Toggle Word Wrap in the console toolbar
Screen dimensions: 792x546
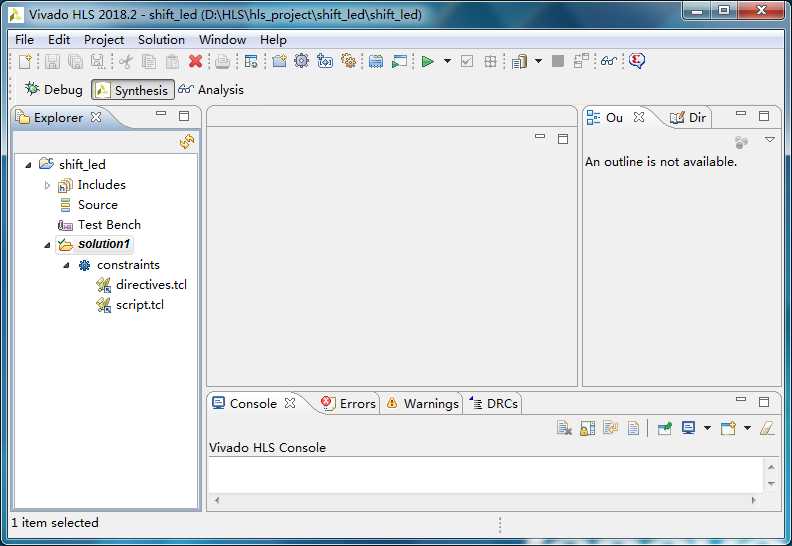(x=611, y=428)
